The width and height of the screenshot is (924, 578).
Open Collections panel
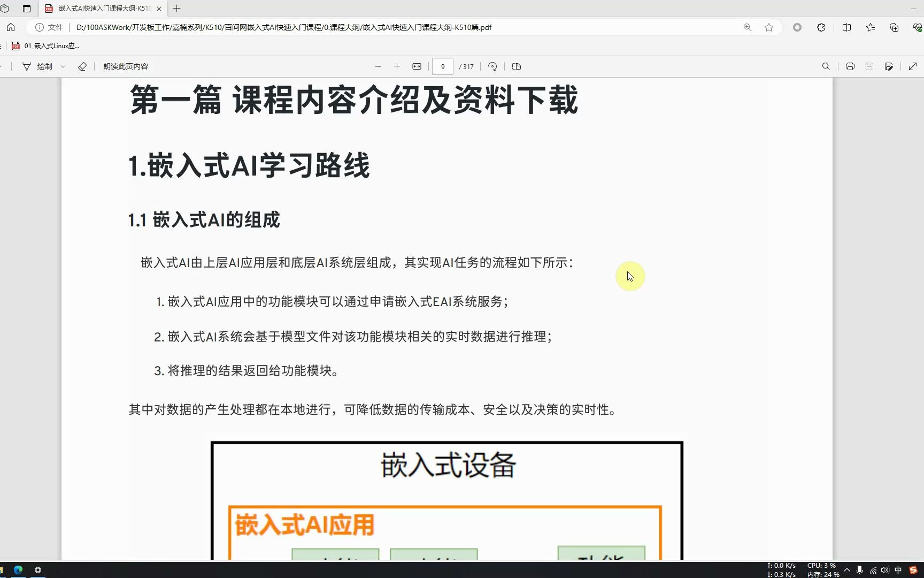pyautogui.click(x=894, y=27)
